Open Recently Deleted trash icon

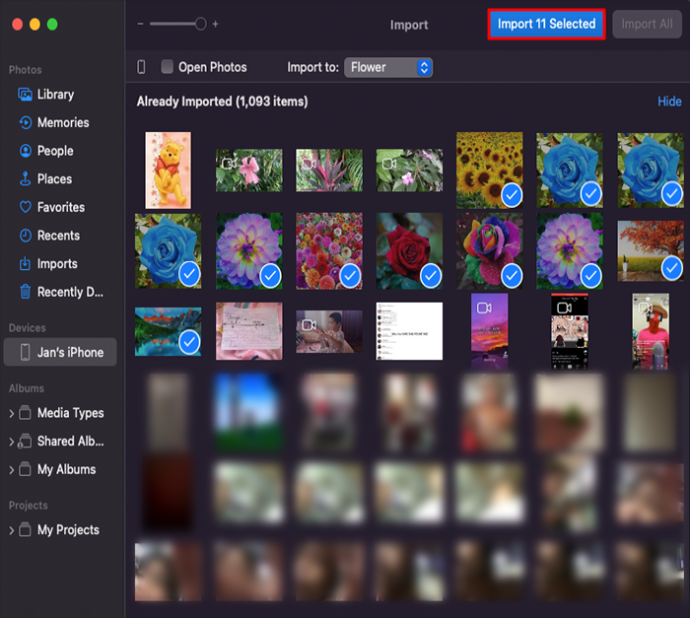pyautogui.click(x=26, y=291)
